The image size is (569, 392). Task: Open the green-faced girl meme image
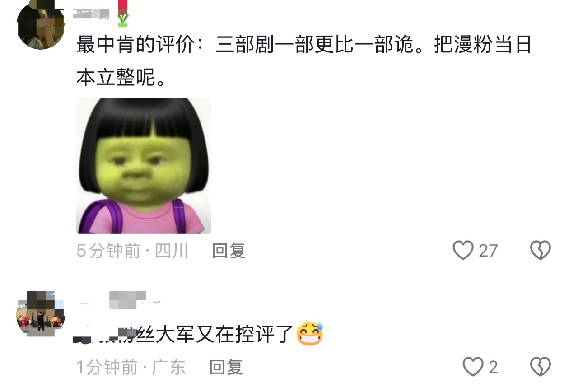[x=144, y=166]
